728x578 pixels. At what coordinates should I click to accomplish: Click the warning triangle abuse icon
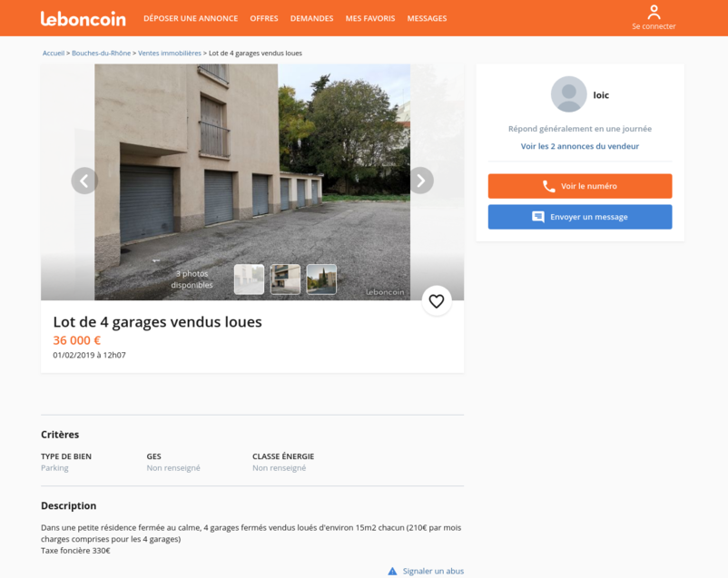click(392, 571)
